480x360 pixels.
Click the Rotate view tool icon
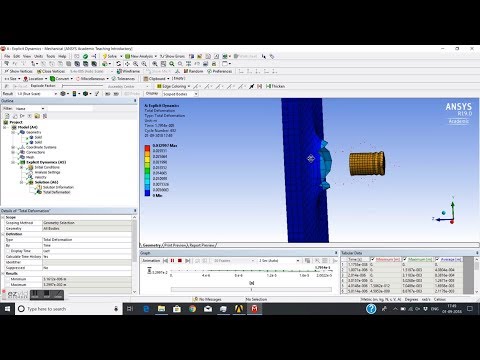(118, 64)
